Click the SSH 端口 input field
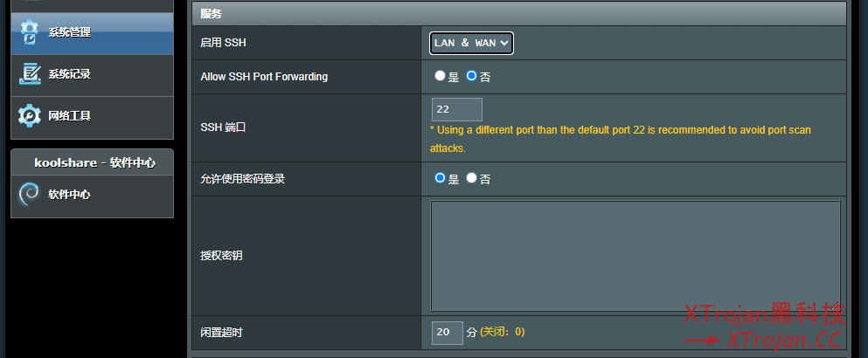Viewport: 868px width, 358px height. coord(456,110)
